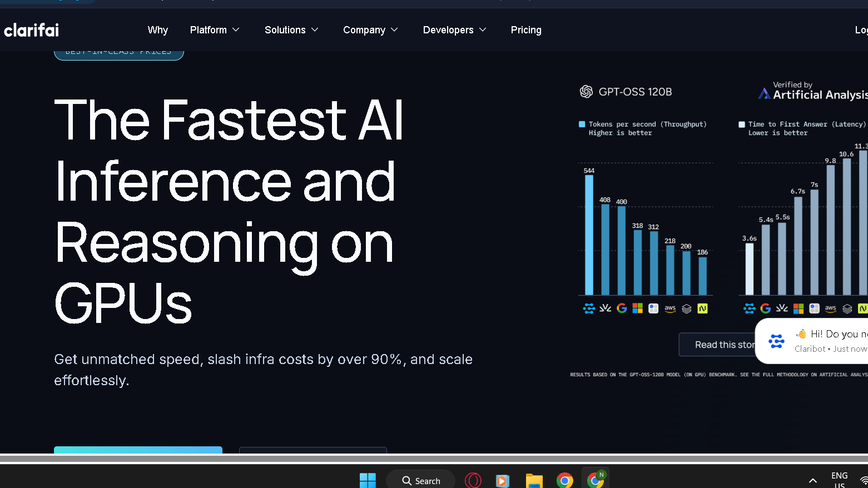Expand the Company dropdown menu
This screenshot has width=868, height=488.
[x=370, y=30]
